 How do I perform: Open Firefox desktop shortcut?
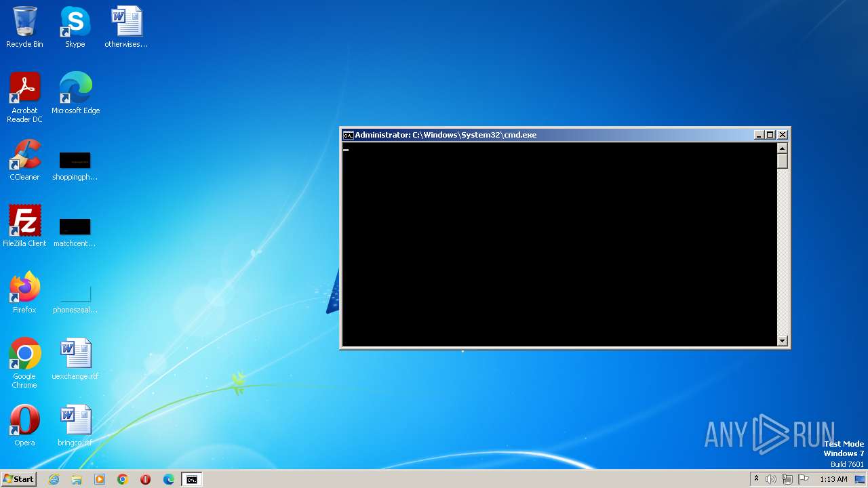click(24, 292)
